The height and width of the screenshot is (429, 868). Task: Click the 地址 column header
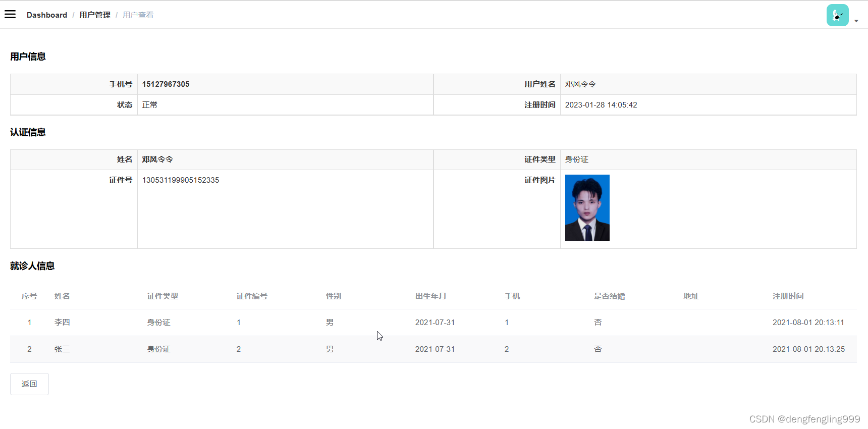(x=691, y=296)
